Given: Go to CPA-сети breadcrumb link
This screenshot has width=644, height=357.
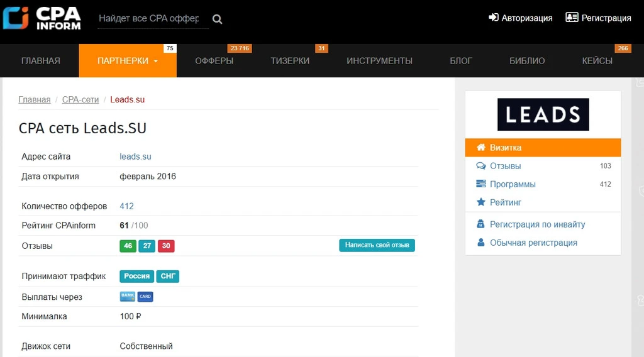Looking at the screenshot, I should [x=80, y=100].
